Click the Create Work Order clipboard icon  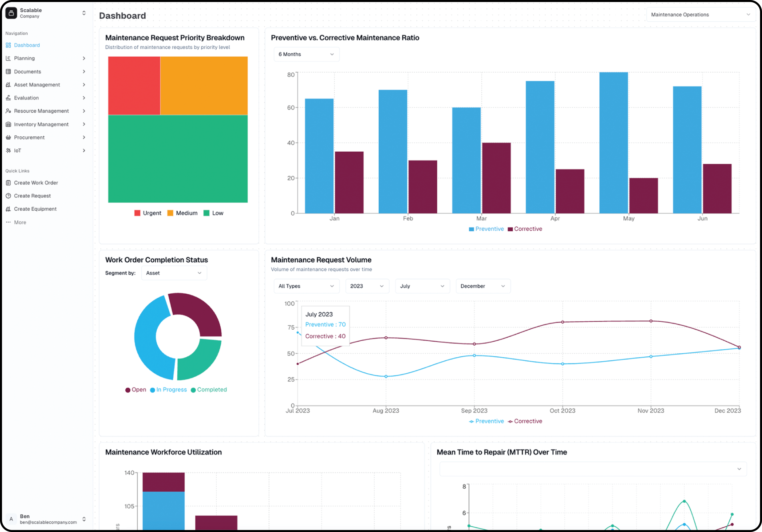tap(8, 183)
